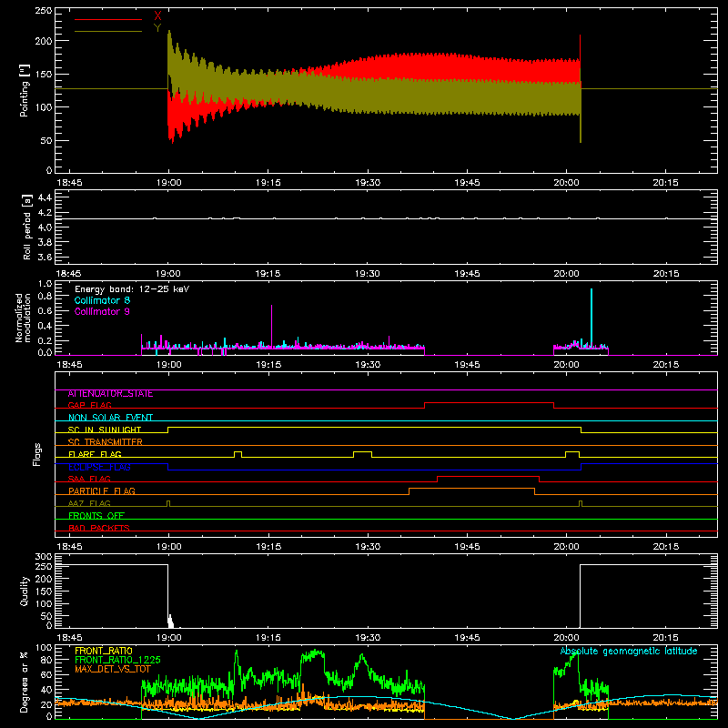728x728 pixels.
Task: Click the green FRONT_RATIO_1225 legend entry
Action: pyautogui.click(x=118, y=660)
